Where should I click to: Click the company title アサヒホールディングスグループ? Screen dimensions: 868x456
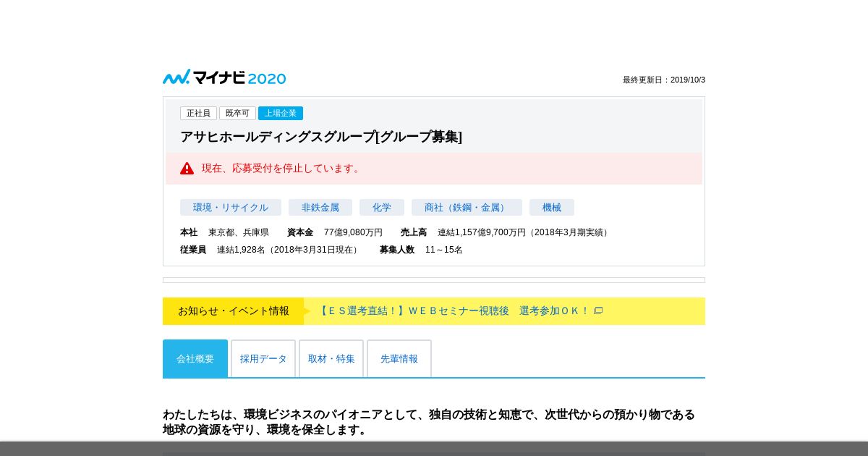pos(321,137)
